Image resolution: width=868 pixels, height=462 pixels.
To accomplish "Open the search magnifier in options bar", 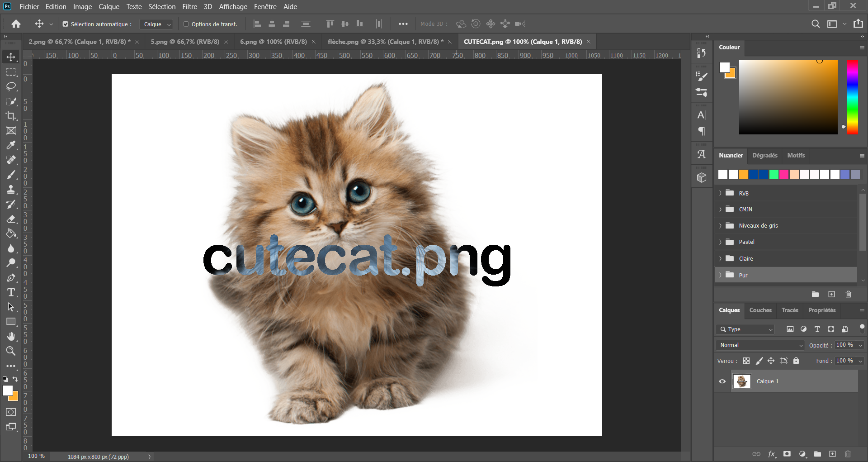I will (816, 24).
